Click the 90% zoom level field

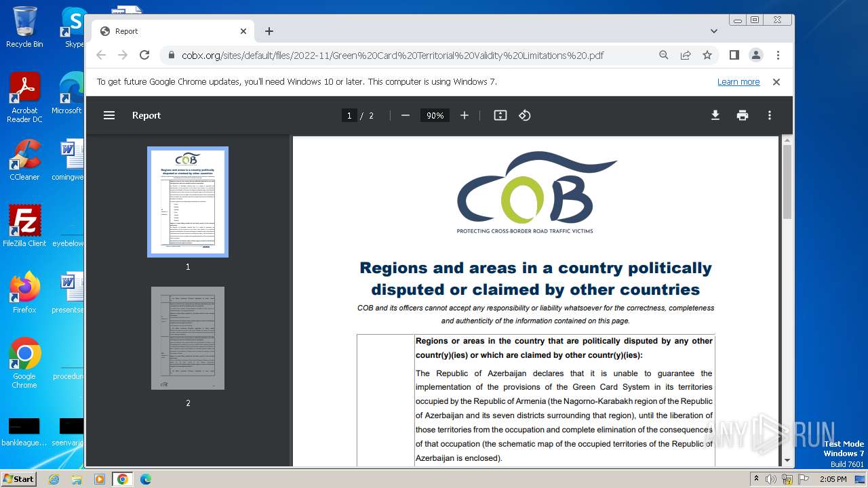click(435, 115)
